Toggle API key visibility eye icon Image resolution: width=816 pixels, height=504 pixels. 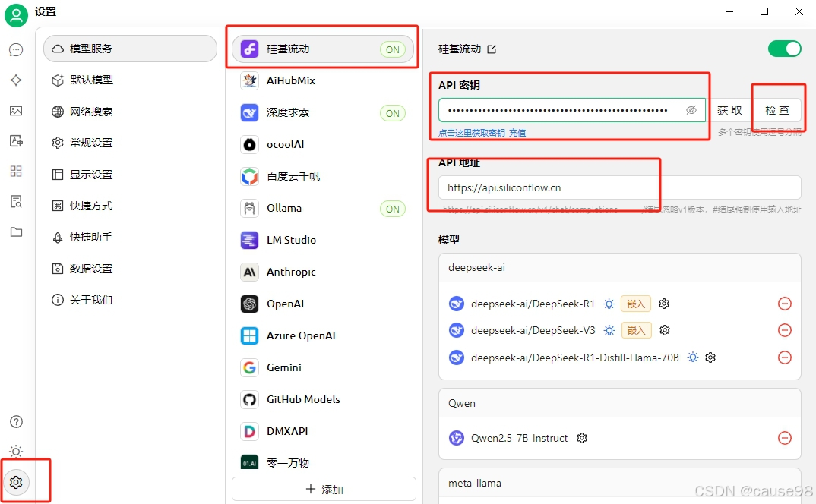[x=691, y=110]
